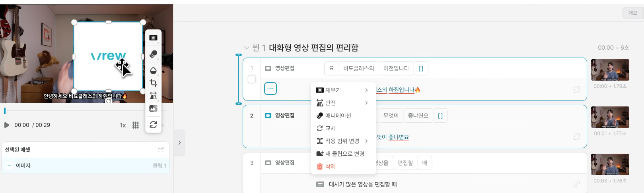Select the word chip 편집할

coord(405,163)
